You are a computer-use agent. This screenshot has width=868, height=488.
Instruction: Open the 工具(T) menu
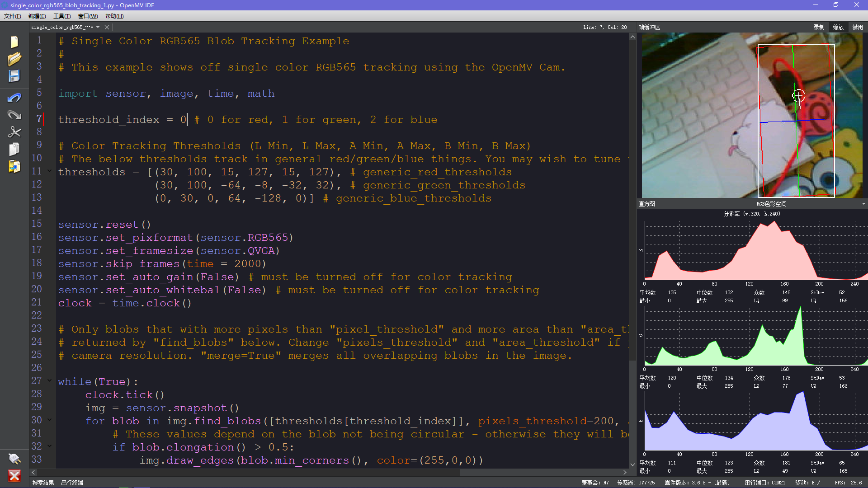(62, 16)
